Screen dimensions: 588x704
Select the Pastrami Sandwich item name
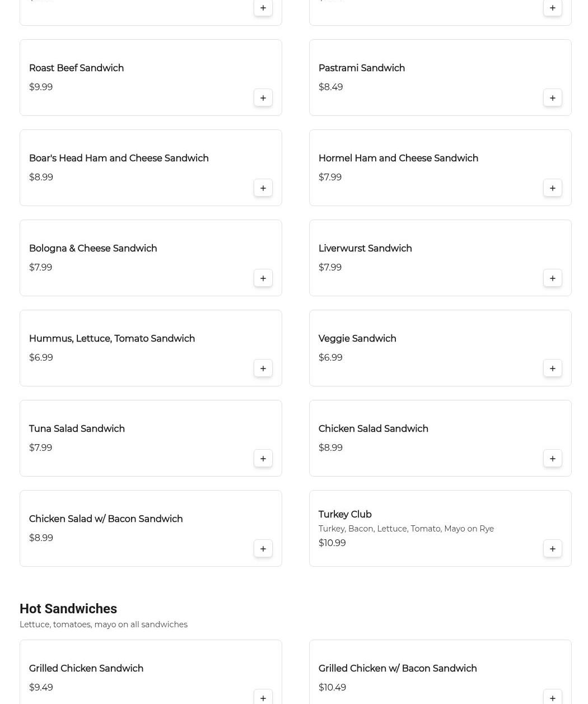tap(361, 68)
